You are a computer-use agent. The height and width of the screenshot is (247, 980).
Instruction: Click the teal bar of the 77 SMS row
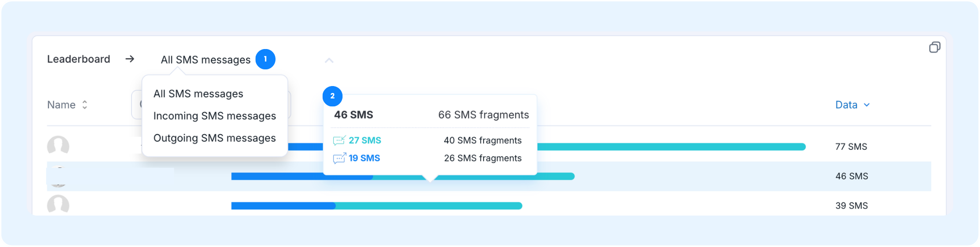click(671, 147)
